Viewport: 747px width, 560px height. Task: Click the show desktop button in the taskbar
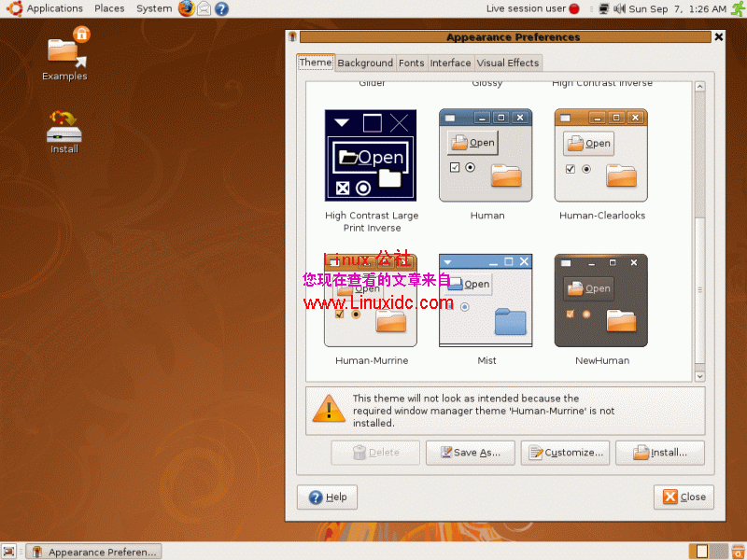[9, 552]
